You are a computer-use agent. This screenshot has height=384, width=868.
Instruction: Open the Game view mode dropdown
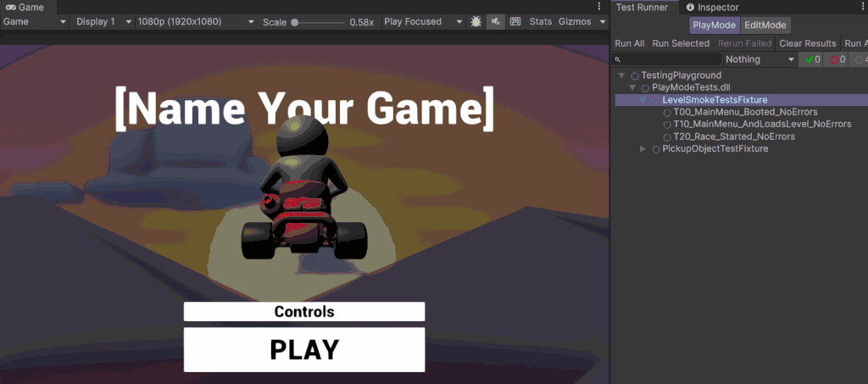pyautogui.click(x=34, y=21)
